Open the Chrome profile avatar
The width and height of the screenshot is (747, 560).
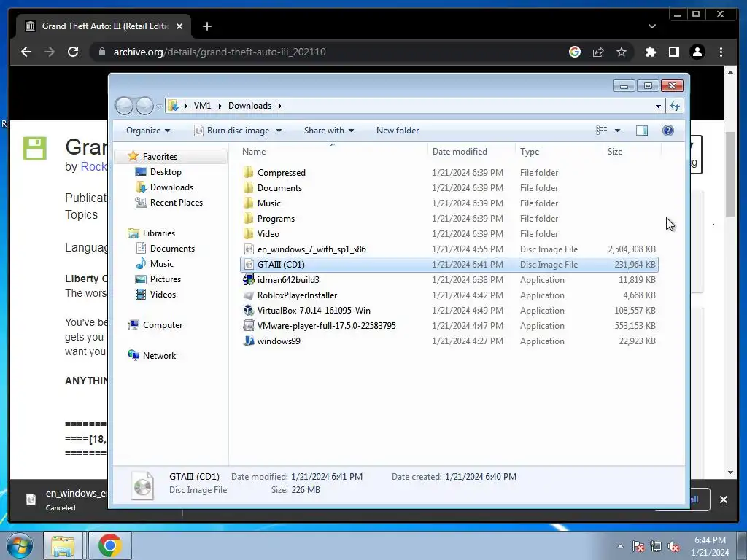tap(697, 52)
